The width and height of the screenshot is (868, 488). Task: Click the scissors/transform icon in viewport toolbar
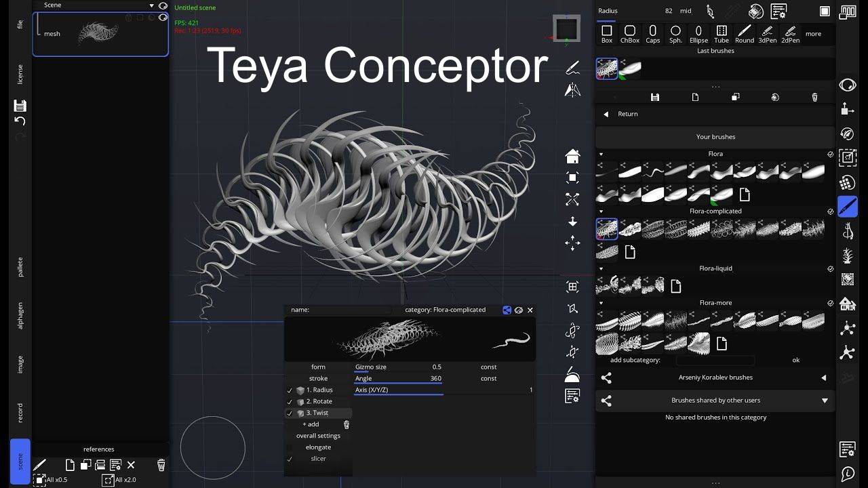tap(572, 199)
